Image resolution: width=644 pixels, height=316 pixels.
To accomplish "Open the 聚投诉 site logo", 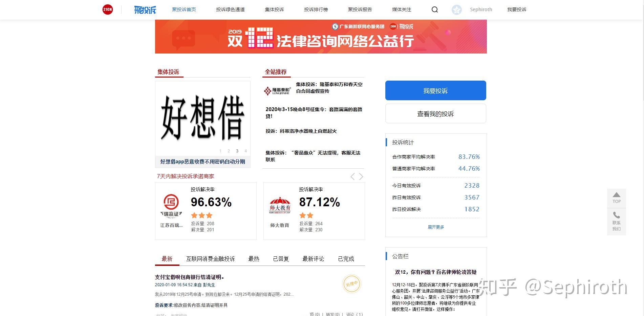I will 145,10.
